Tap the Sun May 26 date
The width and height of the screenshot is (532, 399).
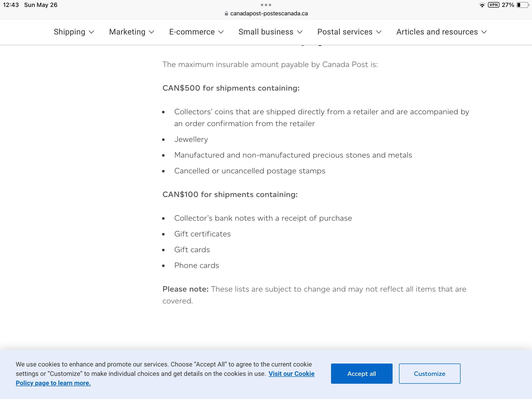(41, 5)
